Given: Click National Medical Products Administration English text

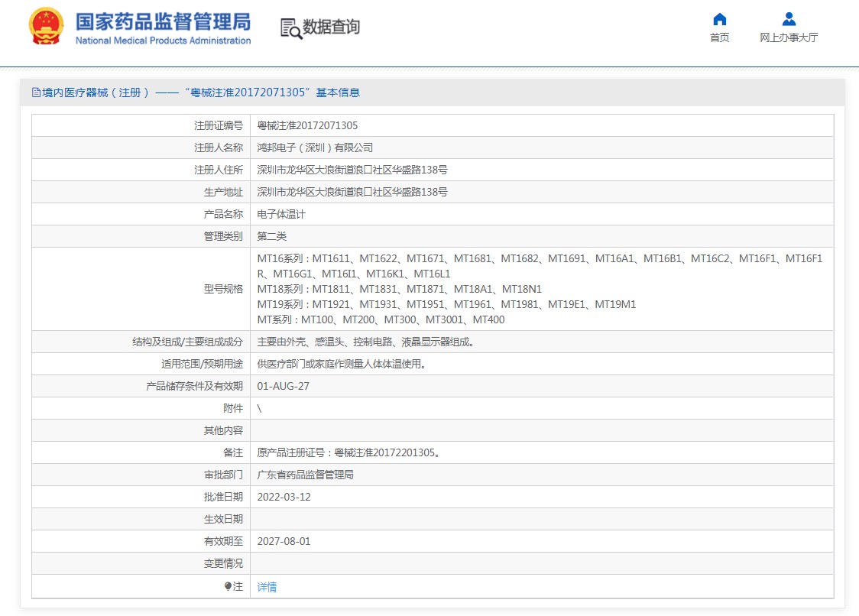Looking at the screenshot, I should coord(163,41).
